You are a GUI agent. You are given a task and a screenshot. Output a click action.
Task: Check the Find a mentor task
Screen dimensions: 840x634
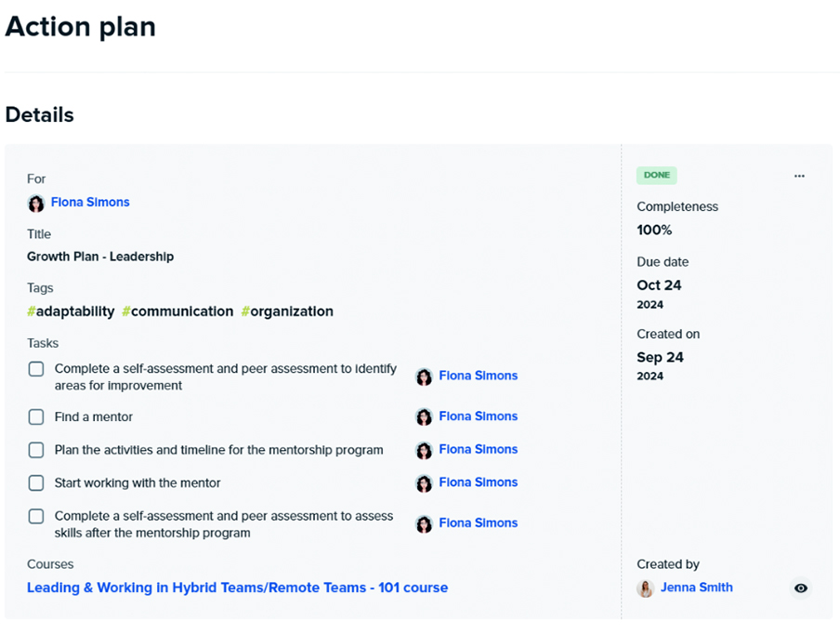pyautogui.click(x=36, y=417)
